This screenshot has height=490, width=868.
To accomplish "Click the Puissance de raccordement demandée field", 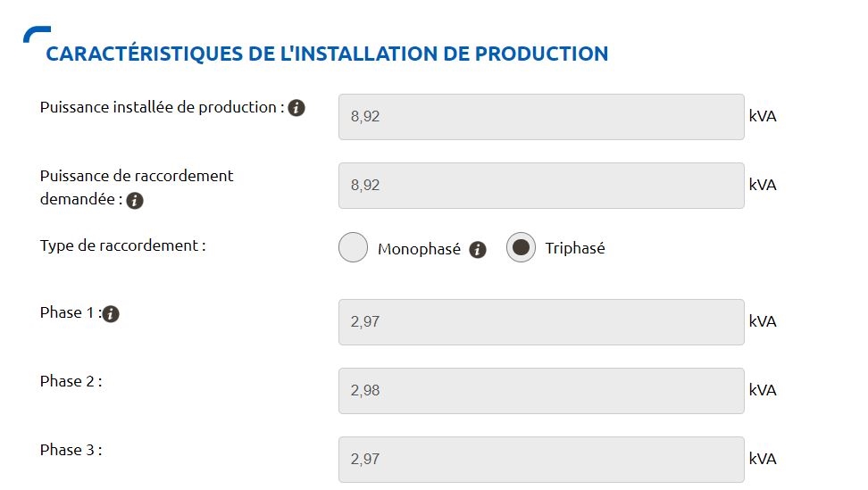I will pos(540,186).
